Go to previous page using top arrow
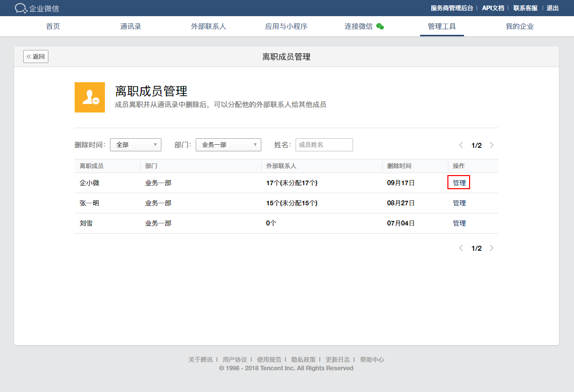574x392 pixels. click(461, 145)
